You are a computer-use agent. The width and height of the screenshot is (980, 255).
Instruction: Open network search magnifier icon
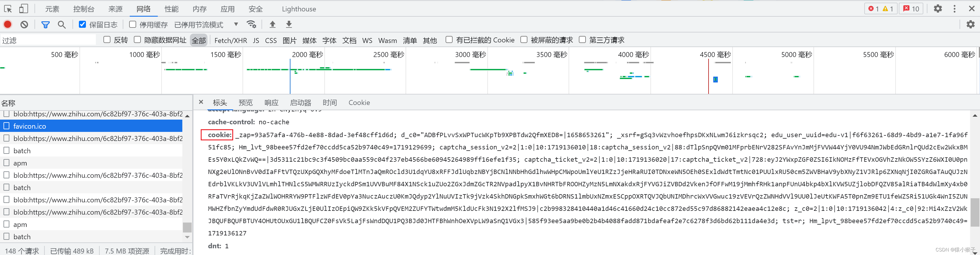pyautogui.click(x=62, y=24)
